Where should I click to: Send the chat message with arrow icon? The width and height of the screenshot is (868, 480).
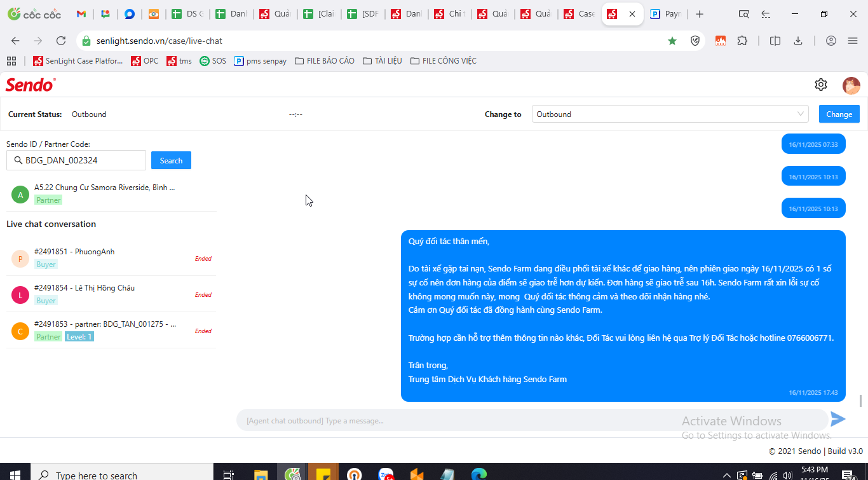(838, 419)
